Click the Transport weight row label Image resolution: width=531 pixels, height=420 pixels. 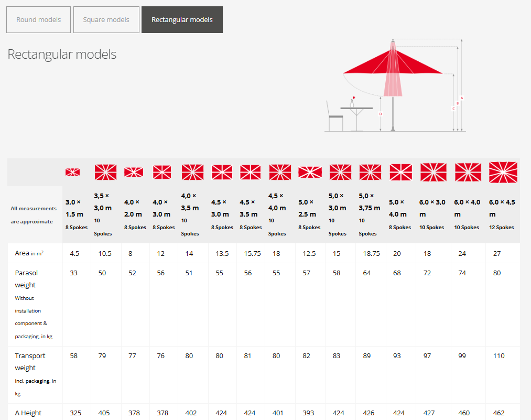tap(30, 362)
